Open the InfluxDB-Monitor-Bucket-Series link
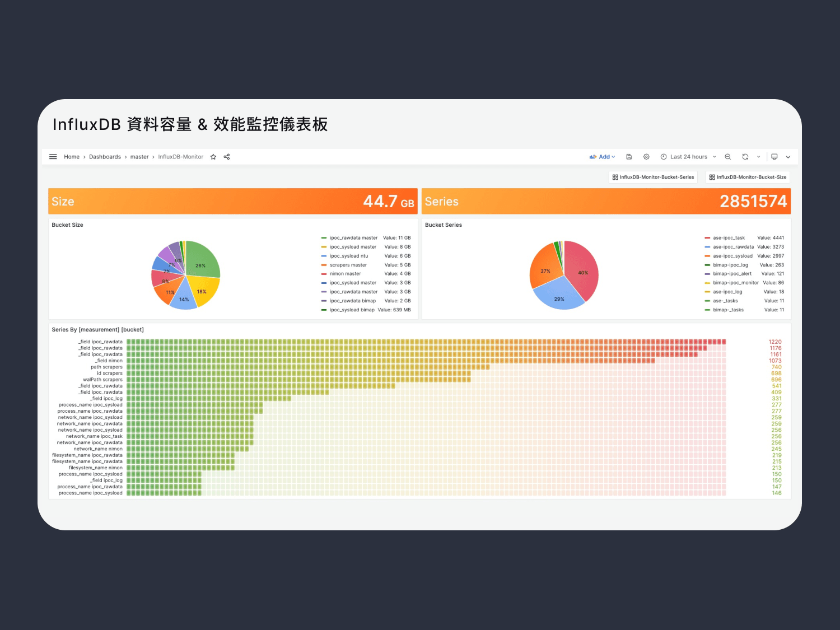The image size is (840, 630). tap(654, 177)
